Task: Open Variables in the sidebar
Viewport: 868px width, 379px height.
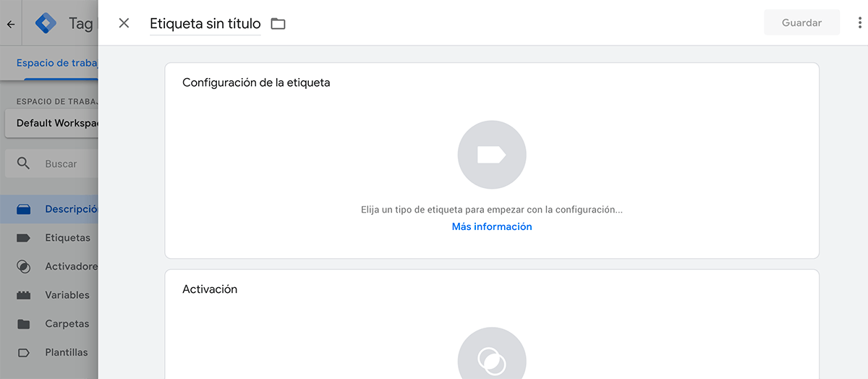Action: 49,295
